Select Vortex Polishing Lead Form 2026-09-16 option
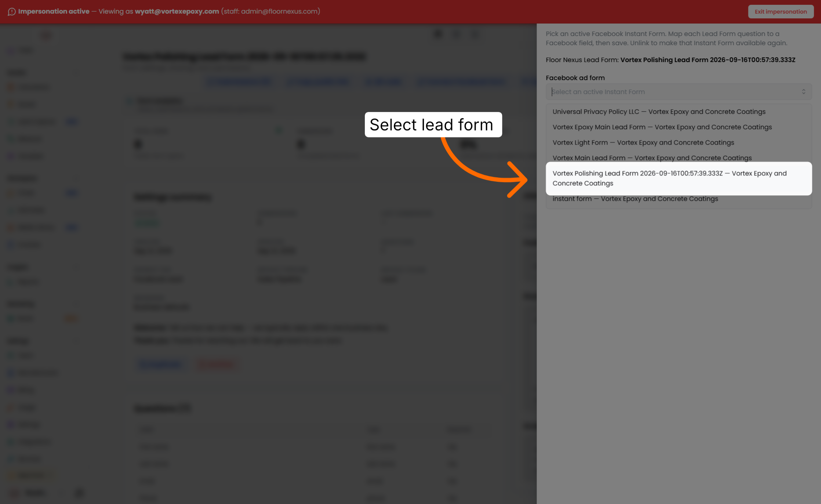821x504 pixels. tap(679, 178)
